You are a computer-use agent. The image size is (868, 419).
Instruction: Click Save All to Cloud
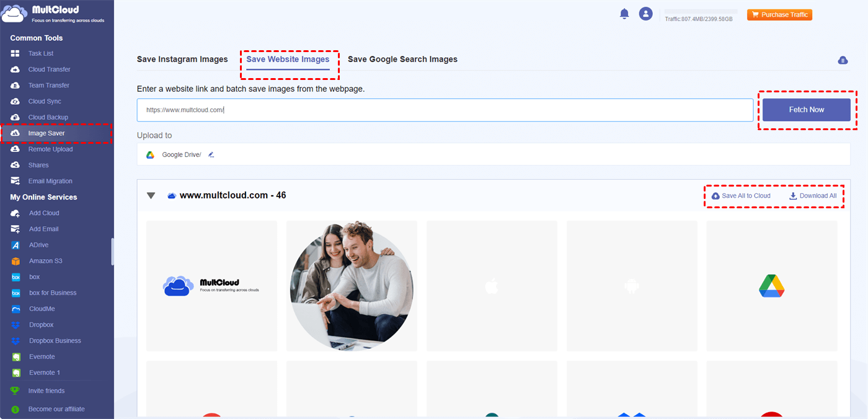tap(742, 195)
